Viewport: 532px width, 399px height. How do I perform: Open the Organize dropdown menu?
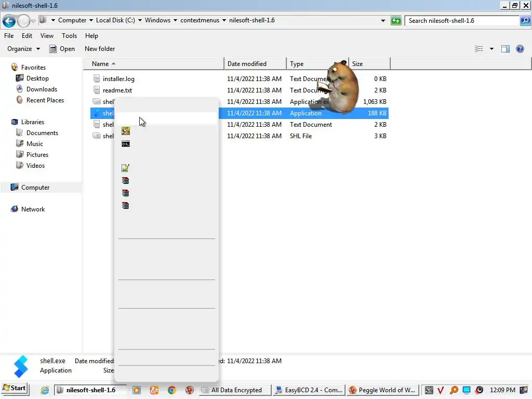tap(23, 49)
